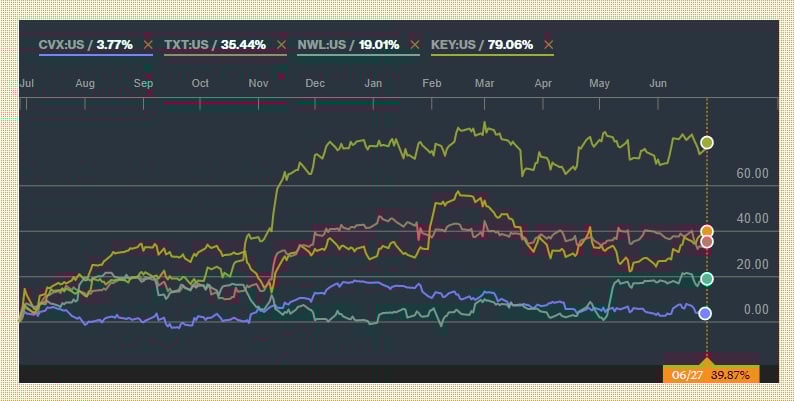This screenshot has height=401, width=794.
Task: Click the pink TXT:US endpoint marker
Action: coord(707,242)
